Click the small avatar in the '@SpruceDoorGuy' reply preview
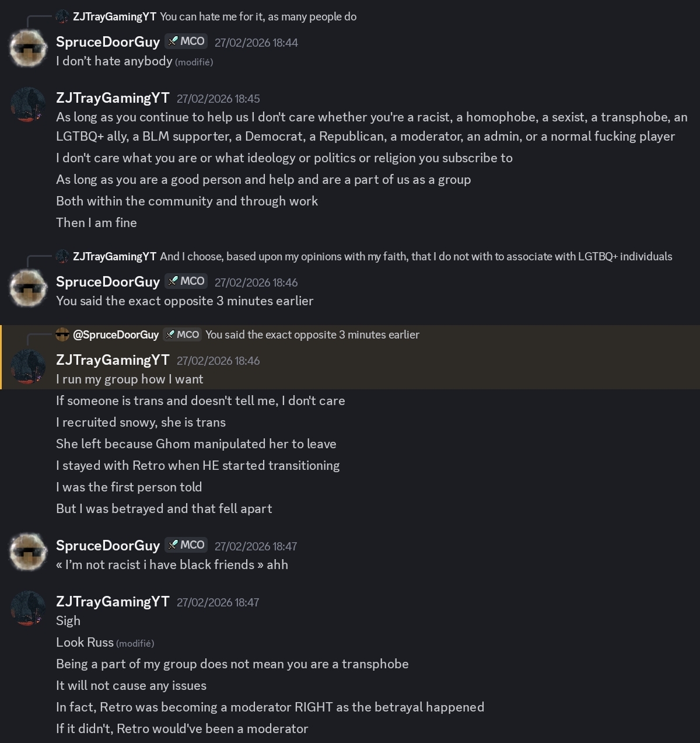This screenshot has width=700, height=743. (62, 334)
